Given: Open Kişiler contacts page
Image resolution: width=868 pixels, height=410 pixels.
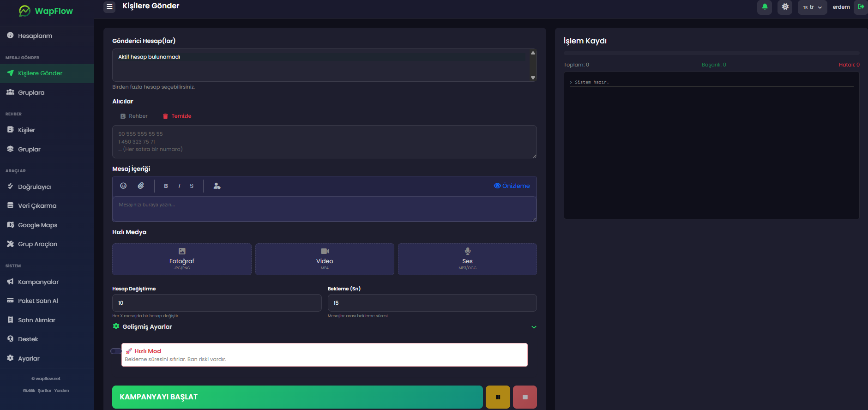Looking at the screenshot, I should point(47,130).
